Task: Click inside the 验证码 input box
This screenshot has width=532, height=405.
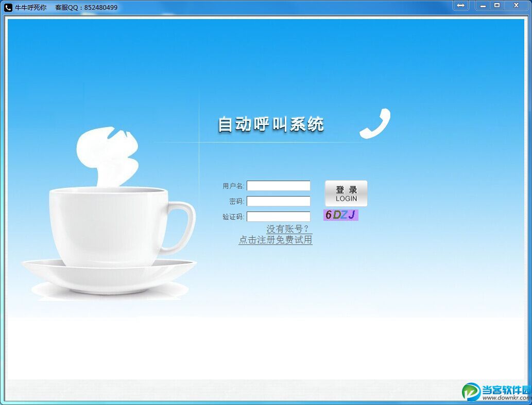Action: 278,217
